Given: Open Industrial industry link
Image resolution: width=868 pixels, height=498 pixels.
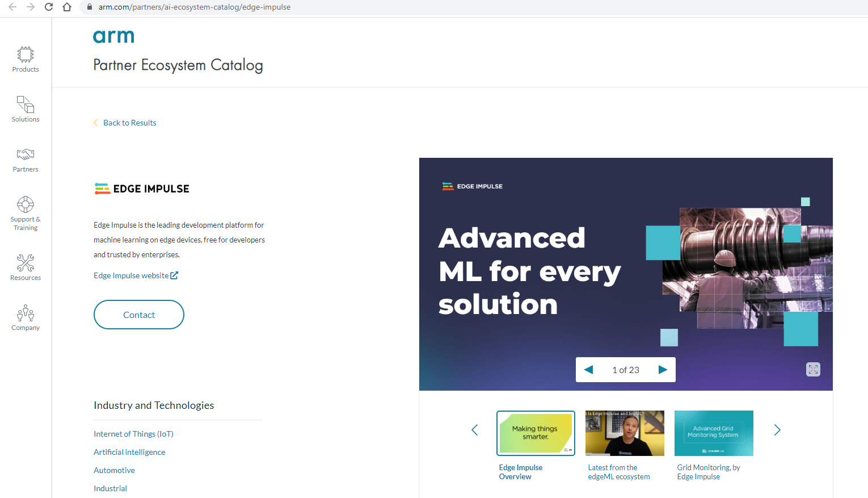Looking at the screenshot, I should pyautogui.click(x=110, y=488).
